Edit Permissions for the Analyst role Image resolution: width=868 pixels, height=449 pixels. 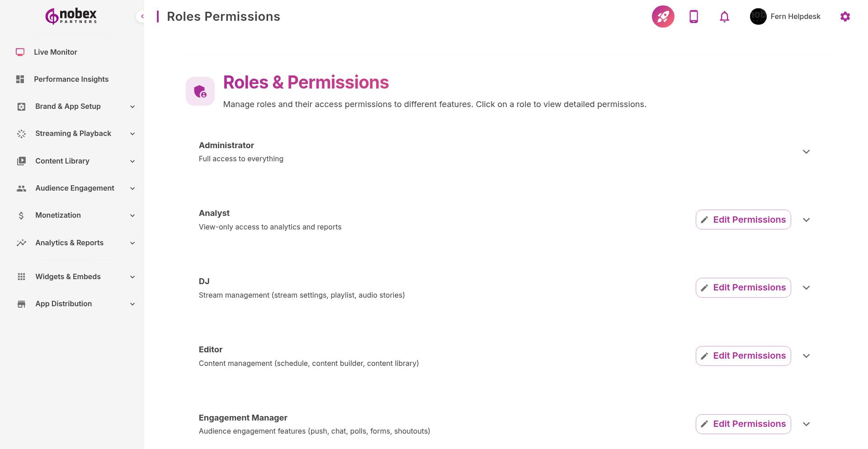(x=743, y=220)
